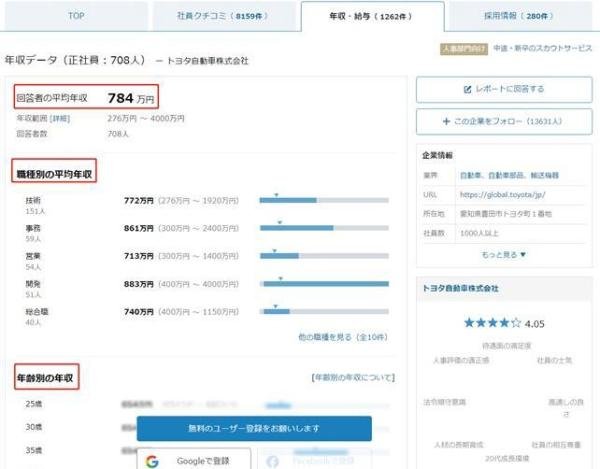Select the 年収・給与 tab
The image size is (600, 469).
point(372,16)
